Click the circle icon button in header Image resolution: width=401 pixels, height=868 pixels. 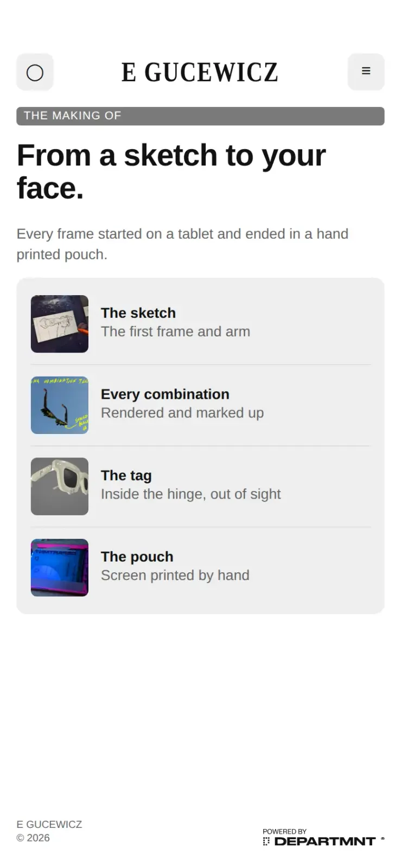click(x=35, y=72)
